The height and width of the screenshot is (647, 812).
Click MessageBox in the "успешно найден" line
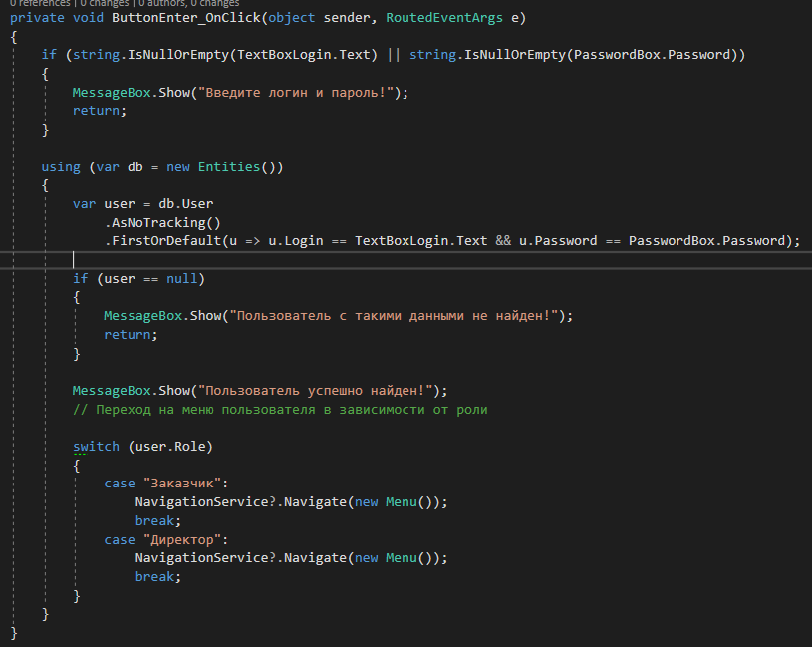click(112, 391)
